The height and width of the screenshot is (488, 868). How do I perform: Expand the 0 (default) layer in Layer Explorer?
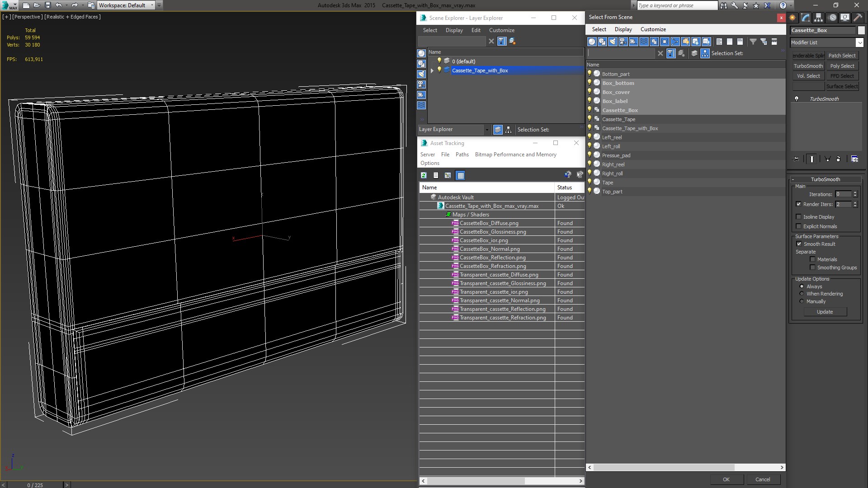[x=432, y=61]
